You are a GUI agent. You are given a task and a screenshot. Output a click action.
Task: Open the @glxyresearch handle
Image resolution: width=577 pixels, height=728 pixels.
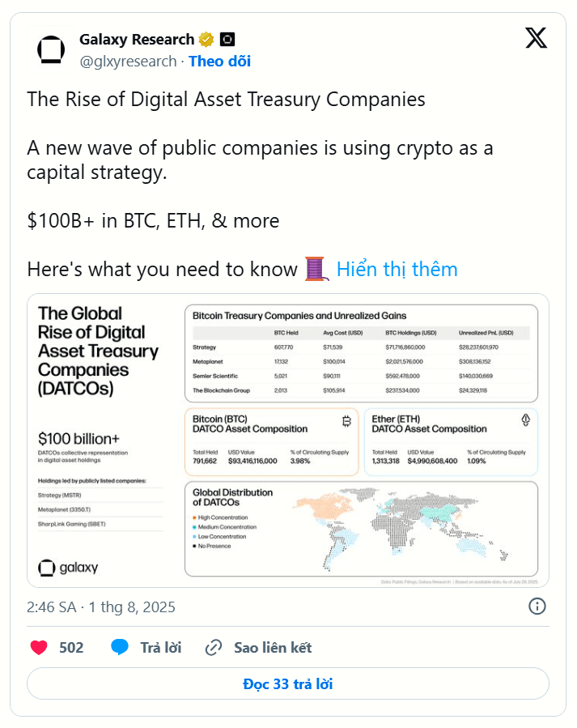[128, 62]
